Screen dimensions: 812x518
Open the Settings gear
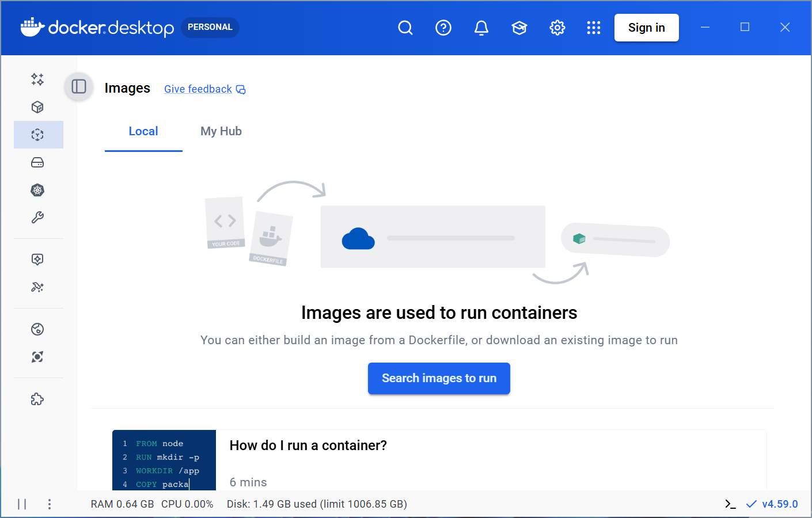[x=557, y=27]
